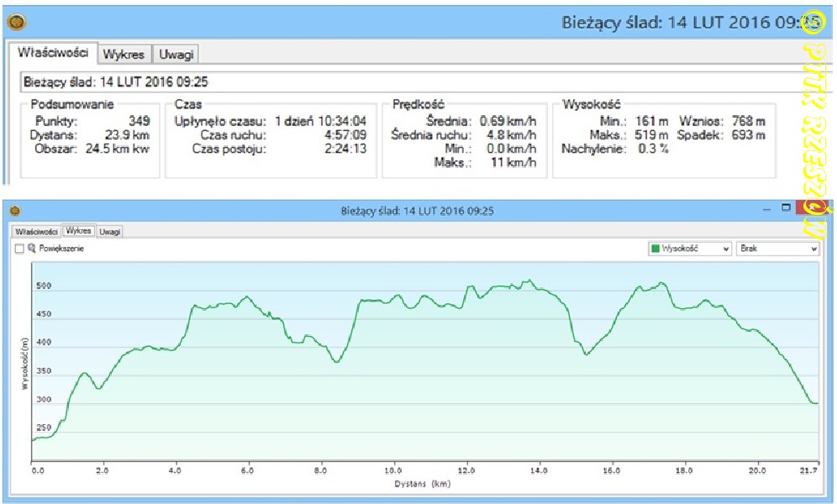837x504 pixels.
Task: Click the Dystans (km) axis label
Action: [x=424, y=484]
